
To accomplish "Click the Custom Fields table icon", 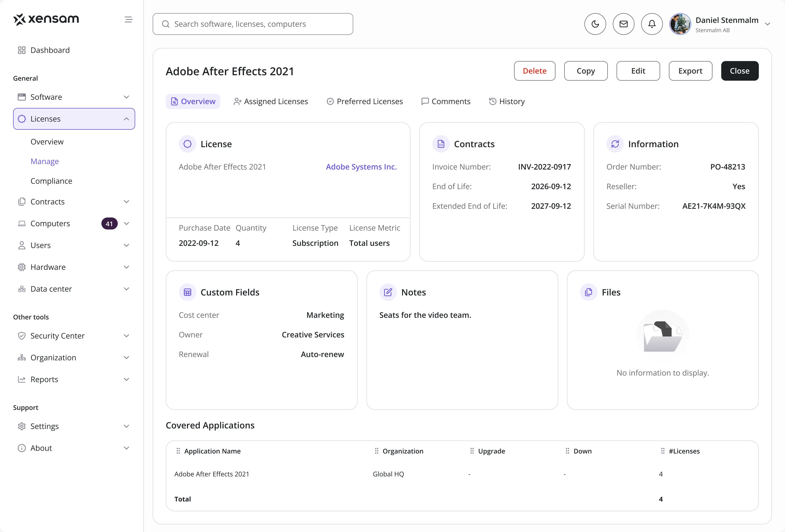I will coord(188,292).
